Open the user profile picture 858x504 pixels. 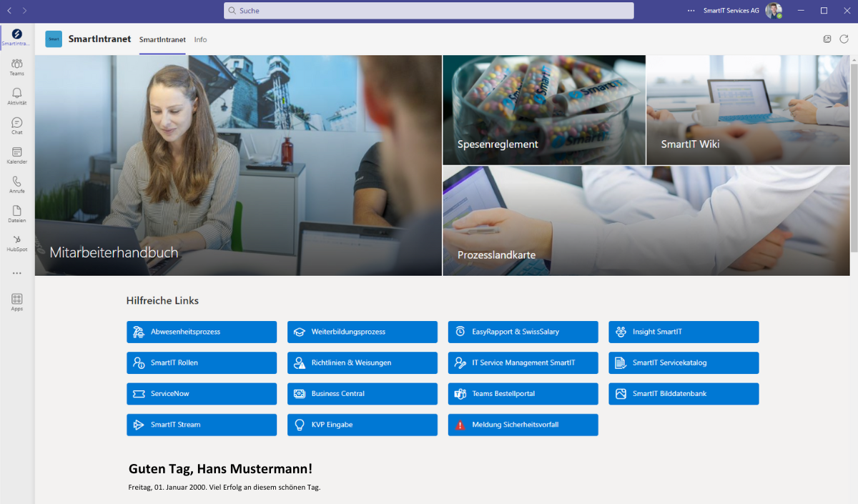point(774,11)
